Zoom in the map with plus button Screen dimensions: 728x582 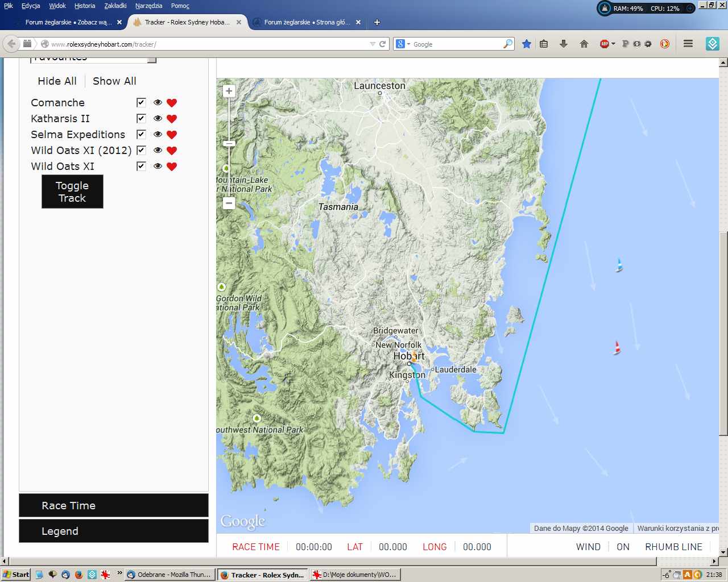coord(229,91)
